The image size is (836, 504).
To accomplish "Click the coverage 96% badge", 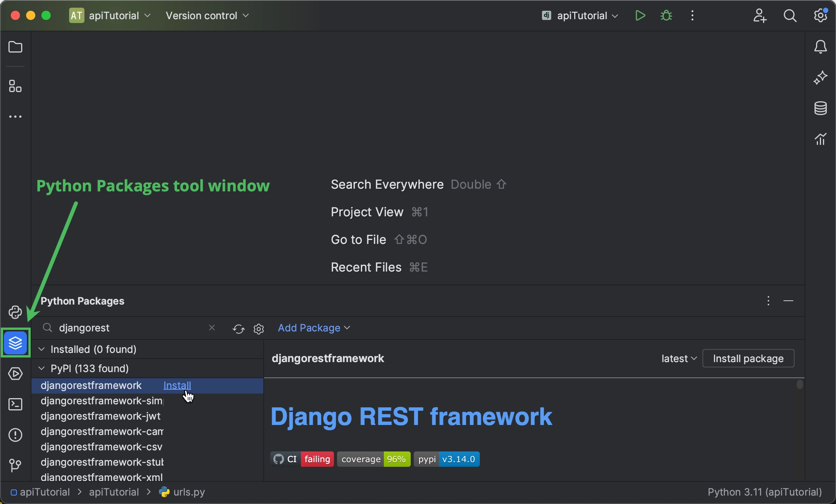I will (x=373, y=459).
